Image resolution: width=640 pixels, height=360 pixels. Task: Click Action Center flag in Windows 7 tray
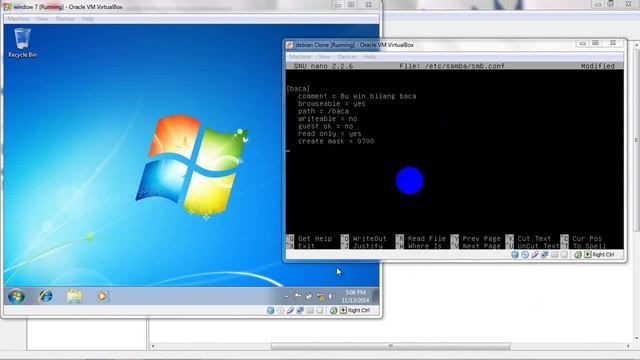[298, 296]
